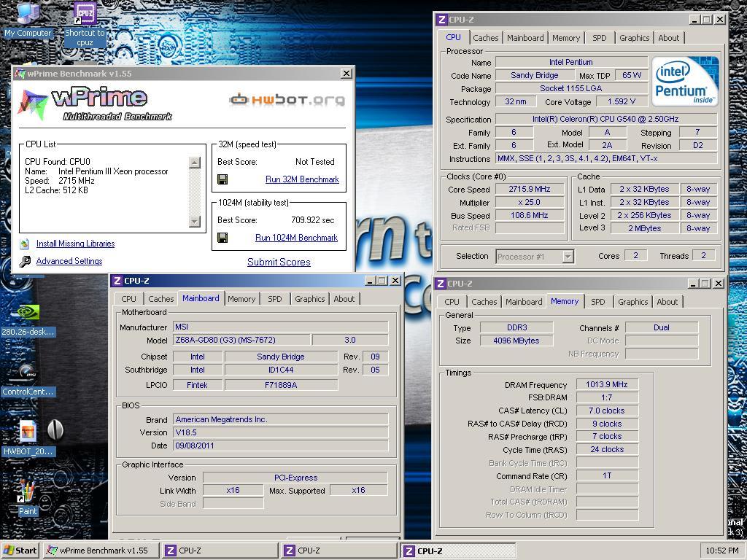Image resolution: width=747 pixels, height=560 pixels.
Task: Click the Core Voltage 1.592 V value
Action: (622, 101)
